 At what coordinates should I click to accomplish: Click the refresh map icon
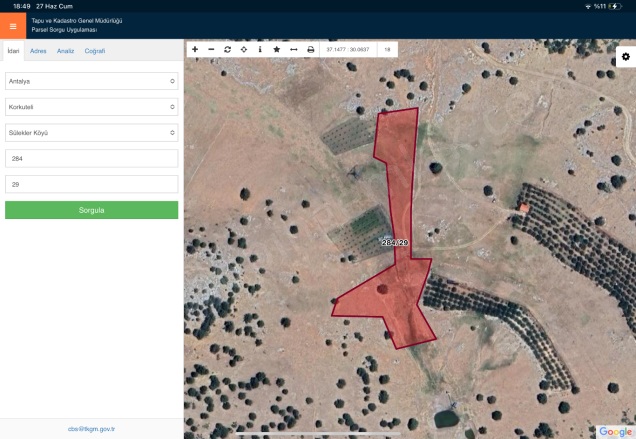227,49
